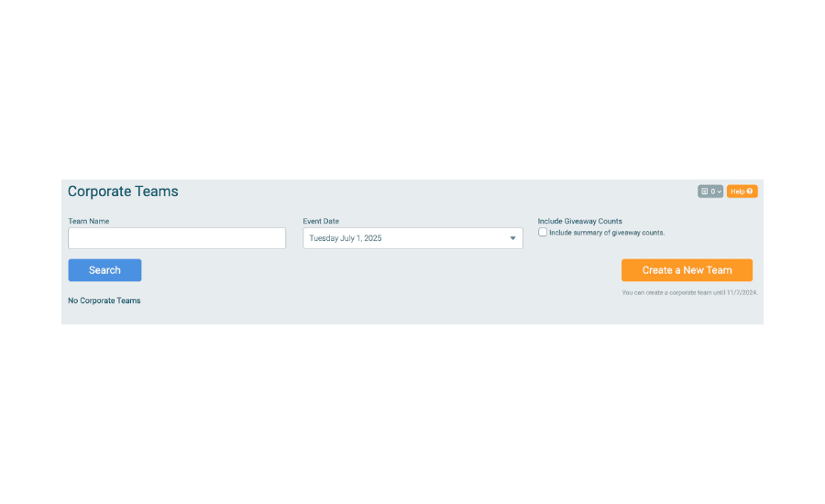Viewport: 825px width, 504px height.
Task: Click the 0 count number badge
Action: point(713,192)
